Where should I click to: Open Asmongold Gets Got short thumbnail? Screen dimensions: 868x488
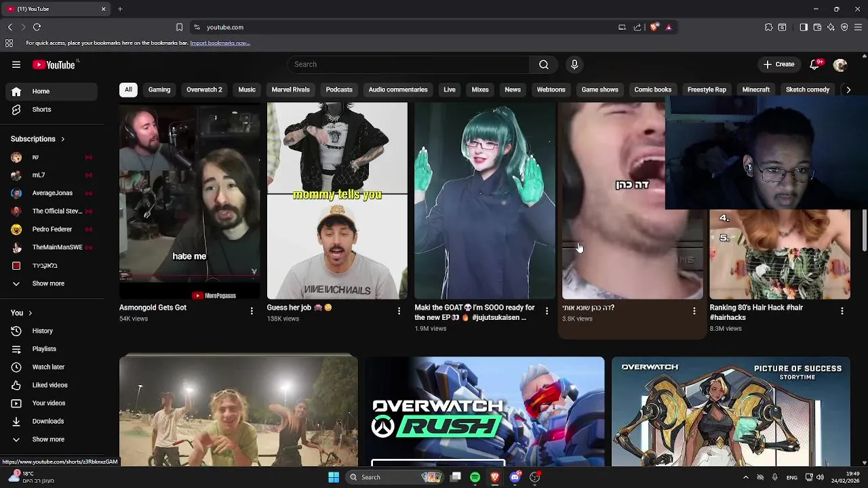(x=189, y=201)
